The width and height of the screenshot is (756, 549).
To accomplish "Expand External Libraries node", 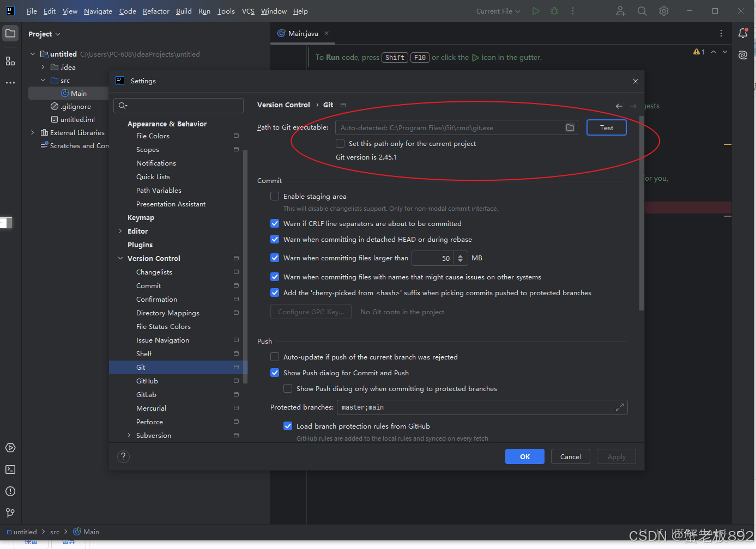I will [x=33, y=132].
